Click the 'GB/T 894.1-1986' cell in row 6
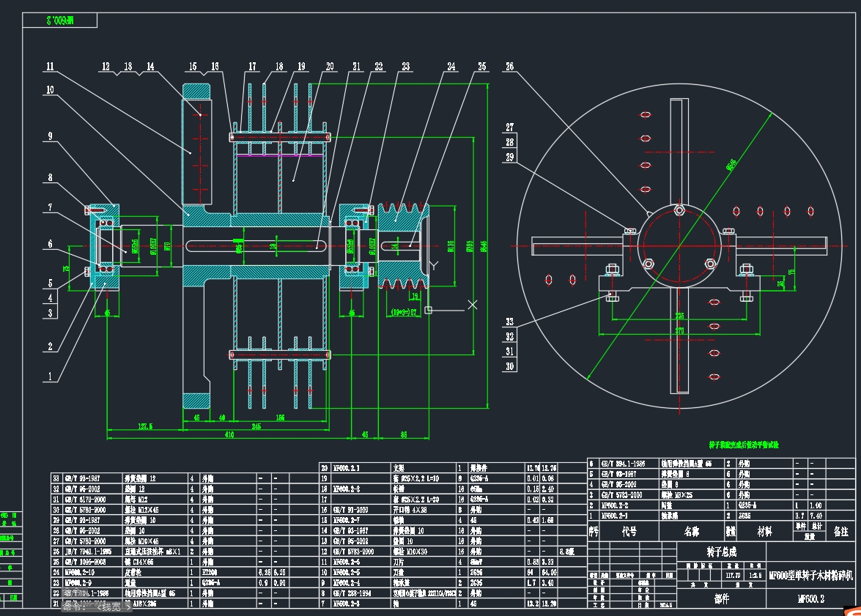This screenshot has width=861, height=616. click(629, 464)
